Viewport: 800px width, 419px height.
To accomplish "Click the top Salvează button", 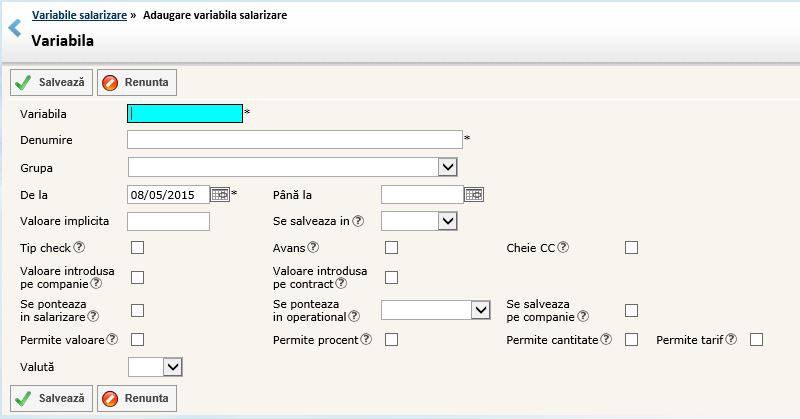I will [51, 83].
